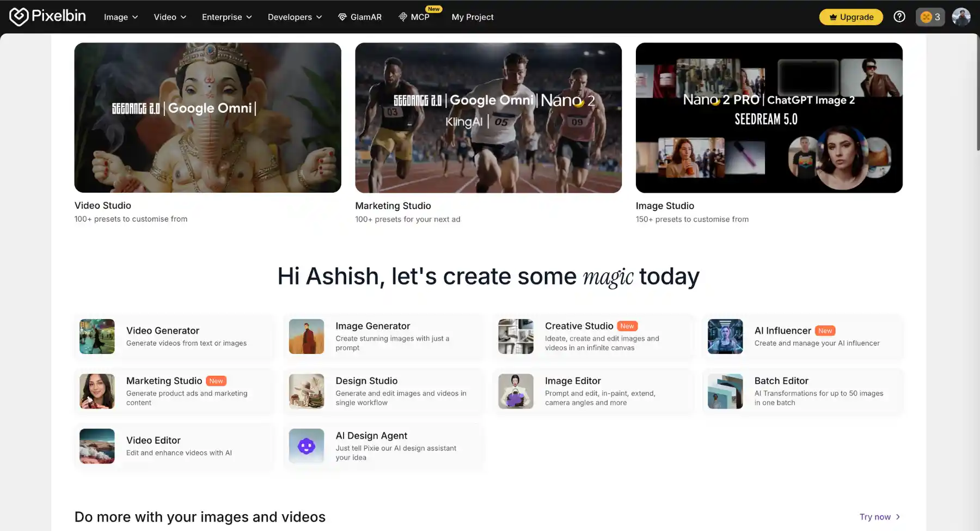Screen dimensions: 980x531
Task: Click the credits coin icon
Action: [x=926, y=17]
